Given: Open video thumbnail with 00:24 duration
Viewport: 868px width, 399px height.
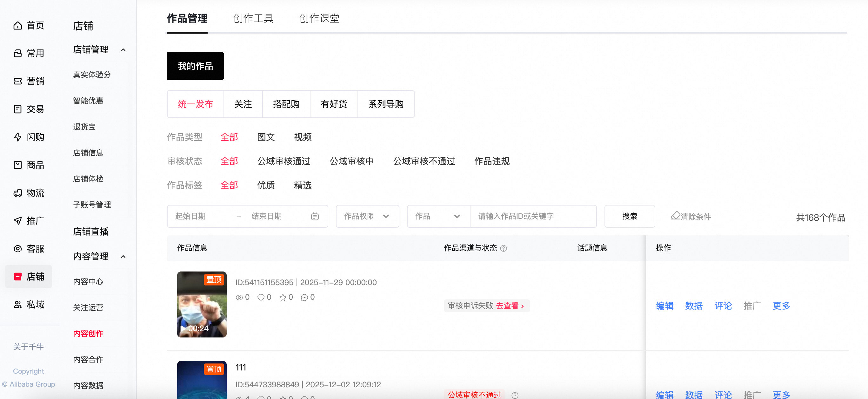Looking at the screenshot, I should [x=202, y=304].
